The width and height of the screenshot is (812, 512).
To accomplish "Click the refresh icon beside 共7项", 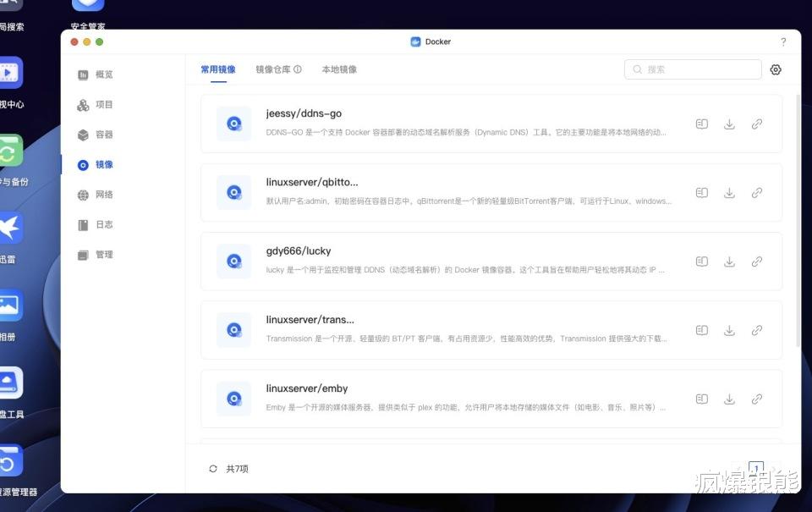I will pyautogui.click(x=213, y=469).
